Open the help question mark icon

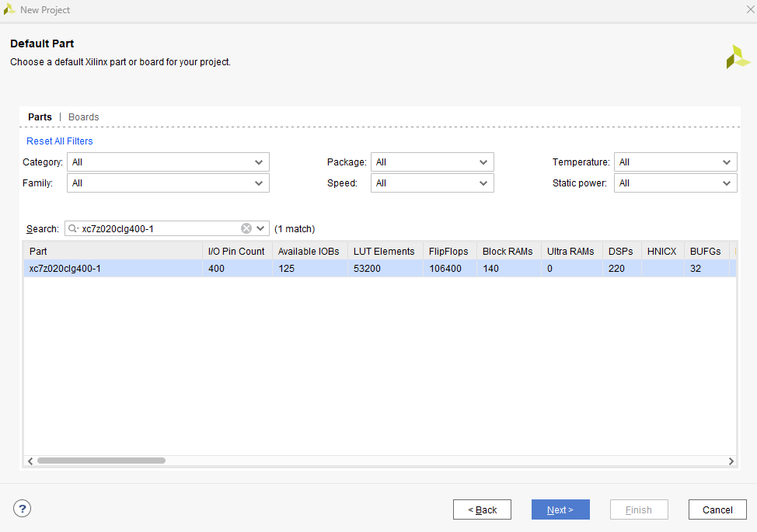point(23,509)
